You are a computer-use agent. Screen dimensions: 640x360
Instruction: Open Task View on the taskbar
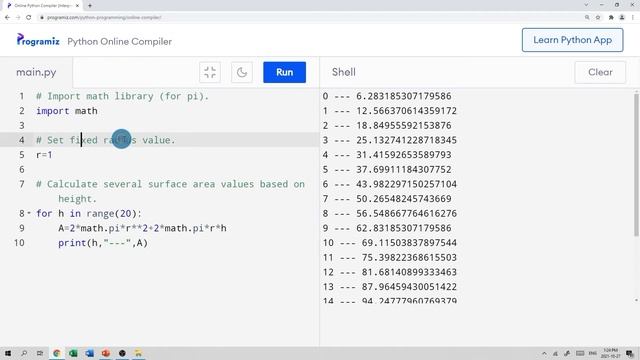(x=40, y=353)
